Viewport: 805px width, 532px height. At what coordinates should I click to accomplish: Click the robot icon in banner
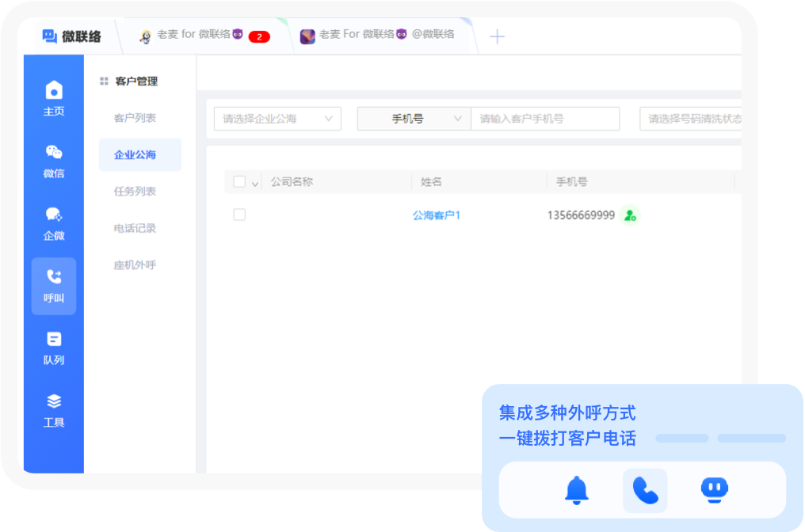715,490
